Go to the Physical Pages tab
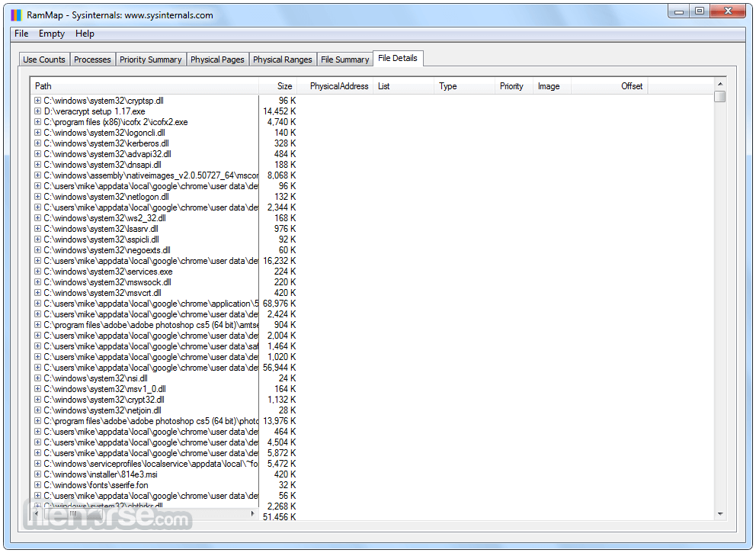Screen dimensions: 756x553 pyautogui.click(x=217, y=59)
